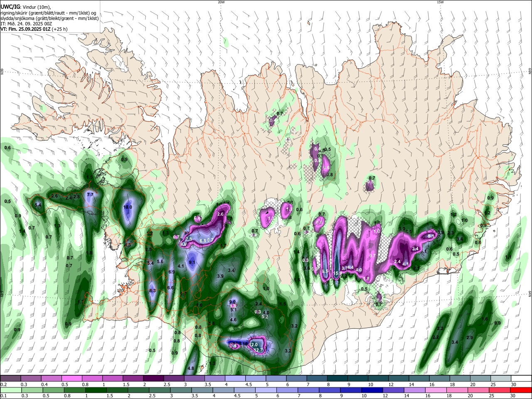
Task: Select the grey-purple snow legend swatch labeled 0.2
Action: point(10,379)
